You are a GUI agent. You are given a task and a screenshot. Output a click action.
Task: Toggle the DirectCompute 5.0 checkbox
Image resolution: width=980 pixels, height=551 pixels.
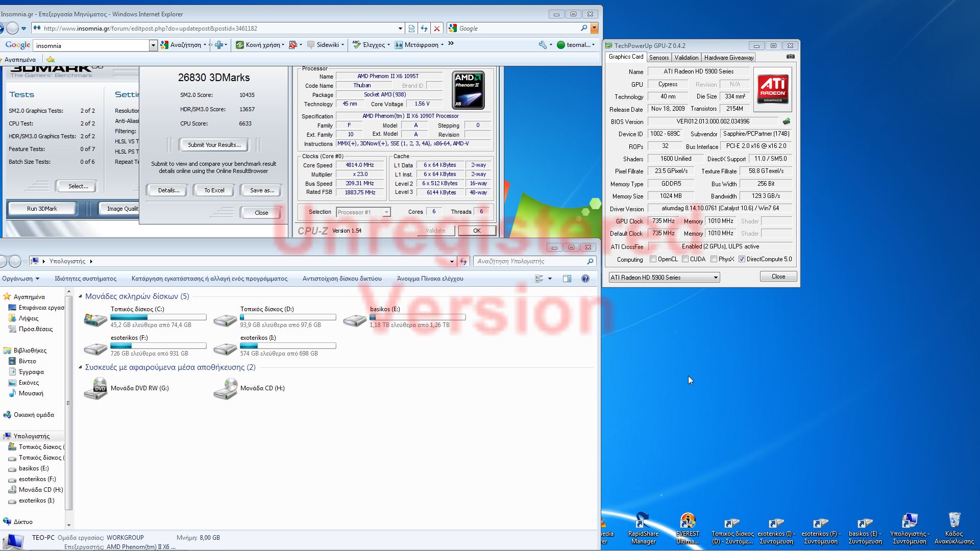coord(742,259)
